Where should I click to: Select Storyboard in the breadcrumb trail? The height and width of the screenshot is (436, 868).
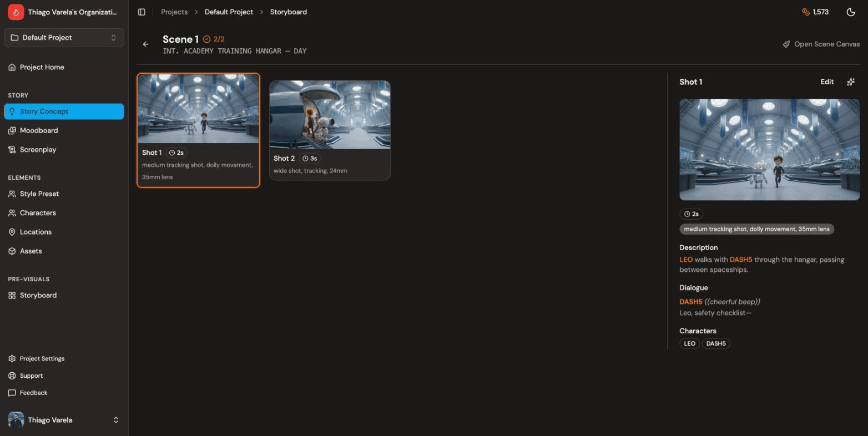click(288, 12)
